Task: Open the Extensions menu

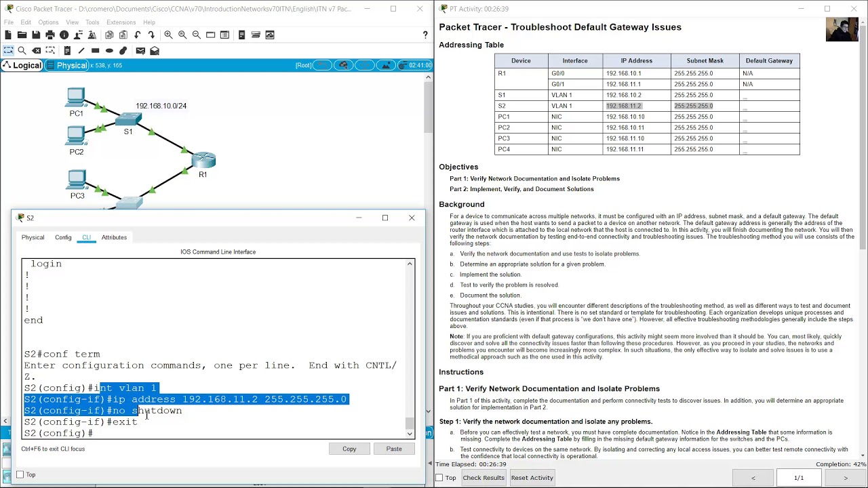Action: tap(121, 22)
